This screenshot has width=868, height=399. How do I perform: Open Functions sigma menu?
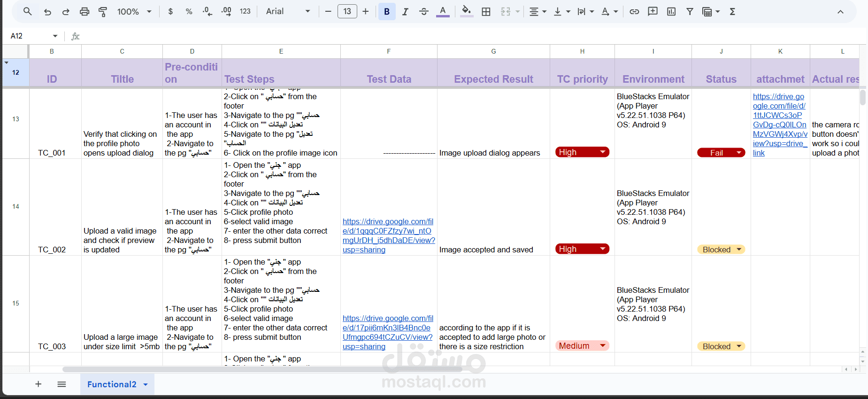pos(732,12)
